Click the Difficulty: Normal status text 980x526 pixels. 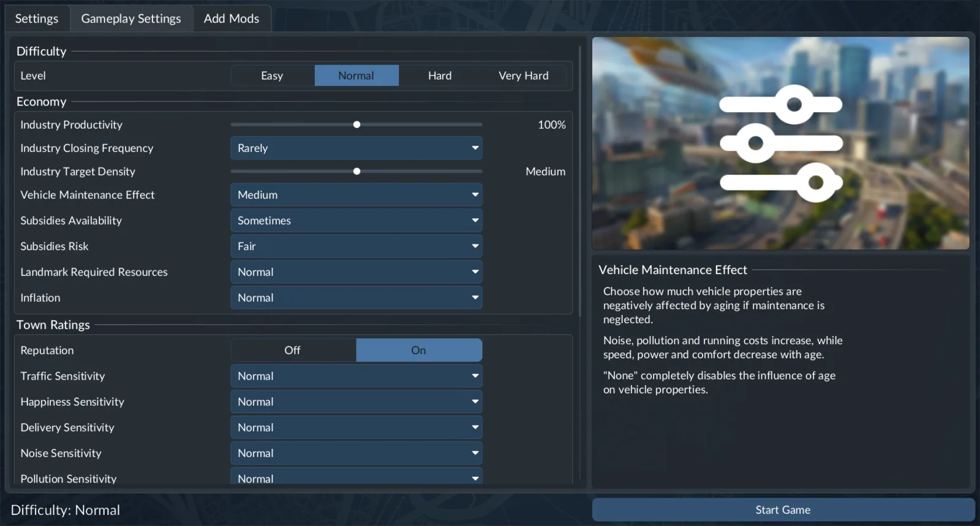tap(66, 510)
